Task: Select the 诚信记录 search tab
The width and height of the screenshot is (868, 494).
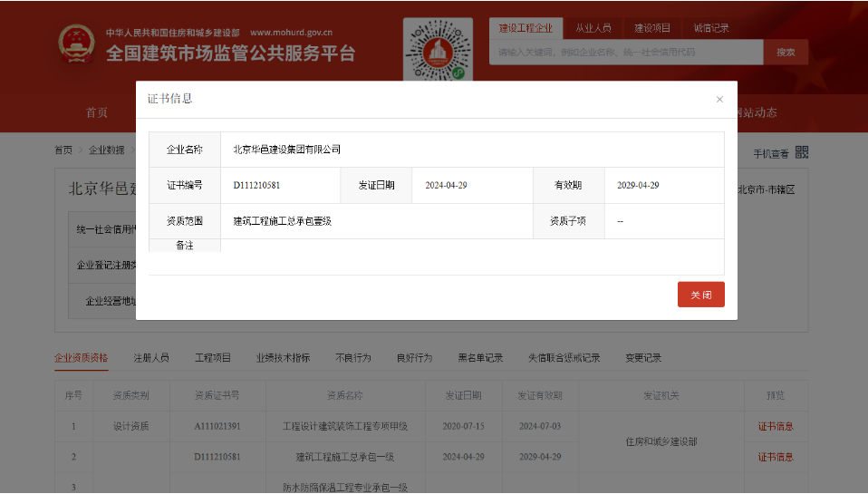Action: tap(711, 28)
